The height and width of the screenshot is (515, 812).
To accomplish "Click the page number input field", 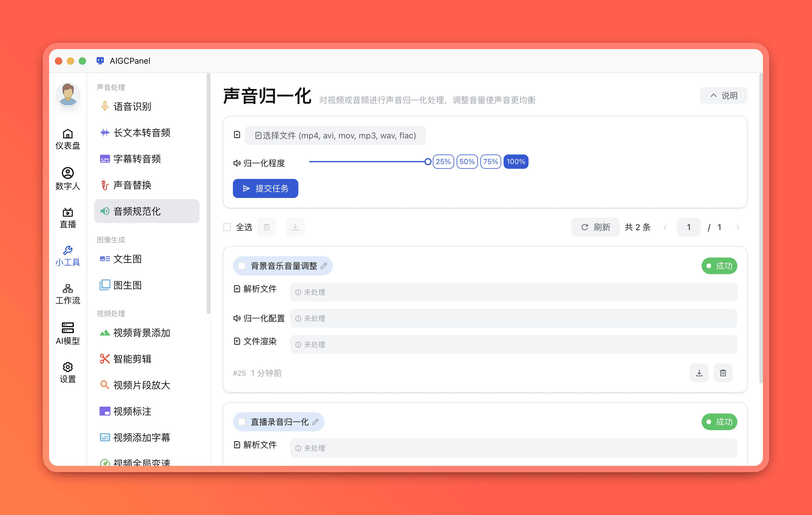I will pos(689,227).
